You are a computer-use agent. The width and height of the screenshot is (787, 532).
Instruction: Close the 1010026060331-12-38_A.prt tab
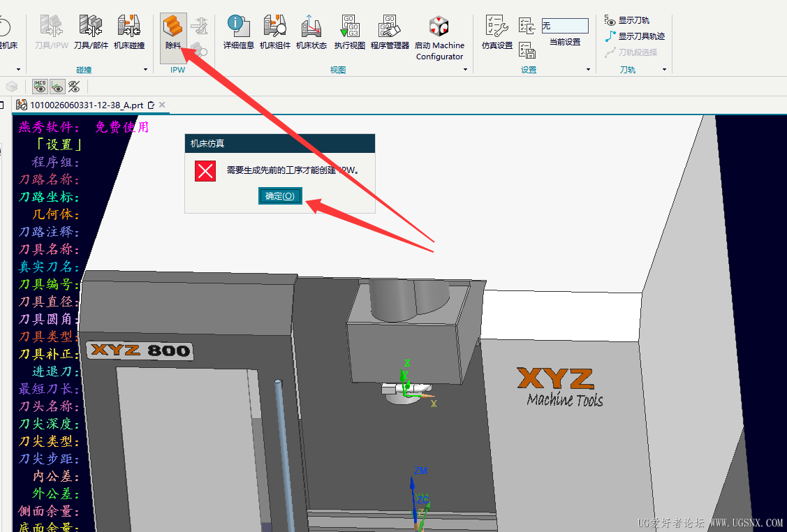click(x=162, y=105)
